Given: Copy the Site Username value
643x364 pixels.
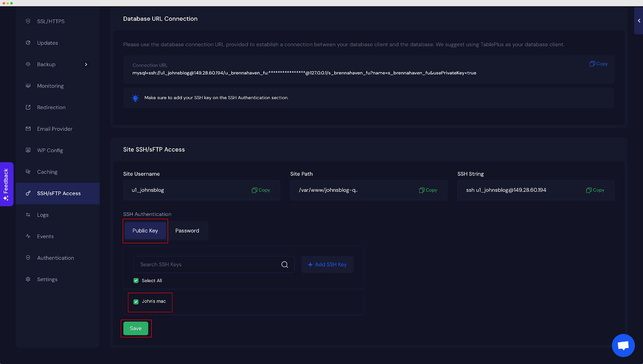Looking at the screenshot, I should click(261, 190).
